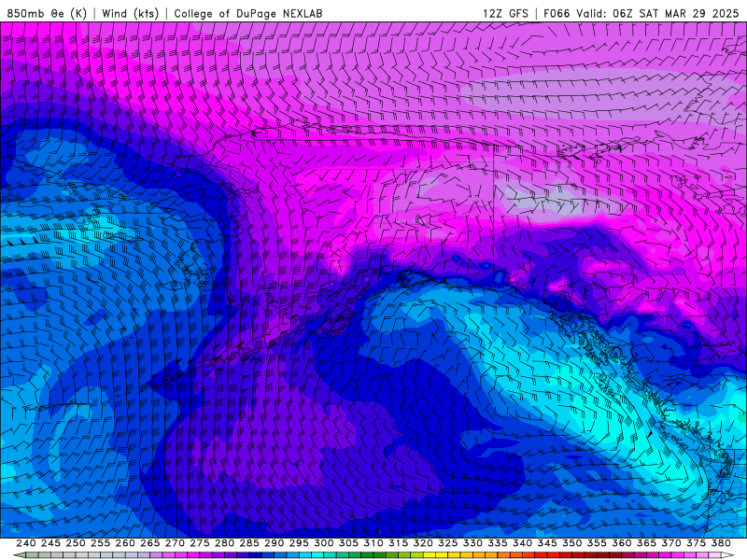This screenshot has width=747, height=560.
Task: Click the 330 value on the color scale
Action: pos(472,543)
